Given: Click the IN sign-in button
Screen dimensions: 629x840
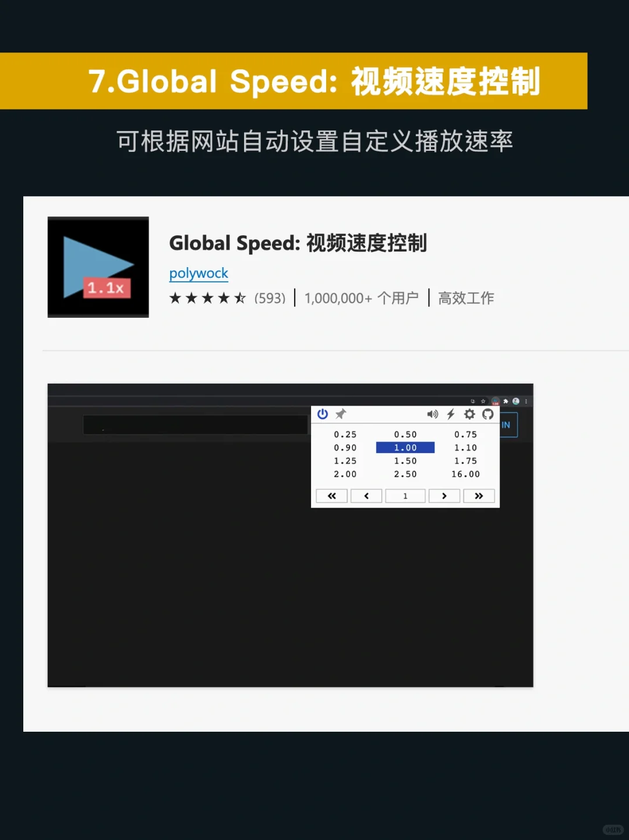Looking at the screenshot, I should pyautogui.click(x=504, y=425).
